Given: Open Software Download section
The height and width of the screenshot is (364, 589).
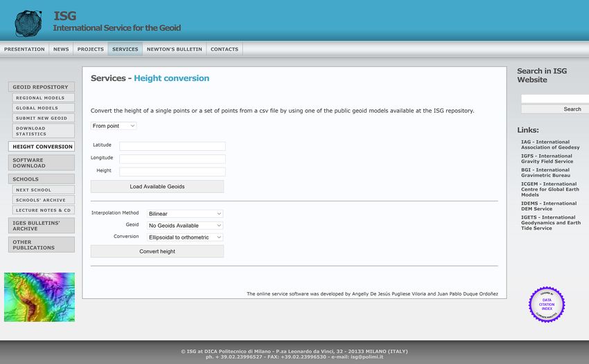Looking at the screenshot, I should pos(42,163).
